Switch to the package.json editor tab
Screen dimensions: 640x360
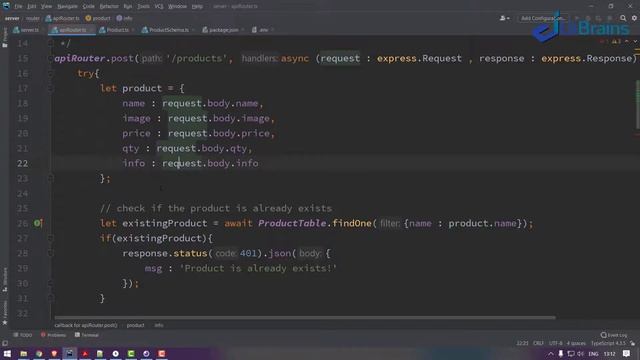coord(223,30)
